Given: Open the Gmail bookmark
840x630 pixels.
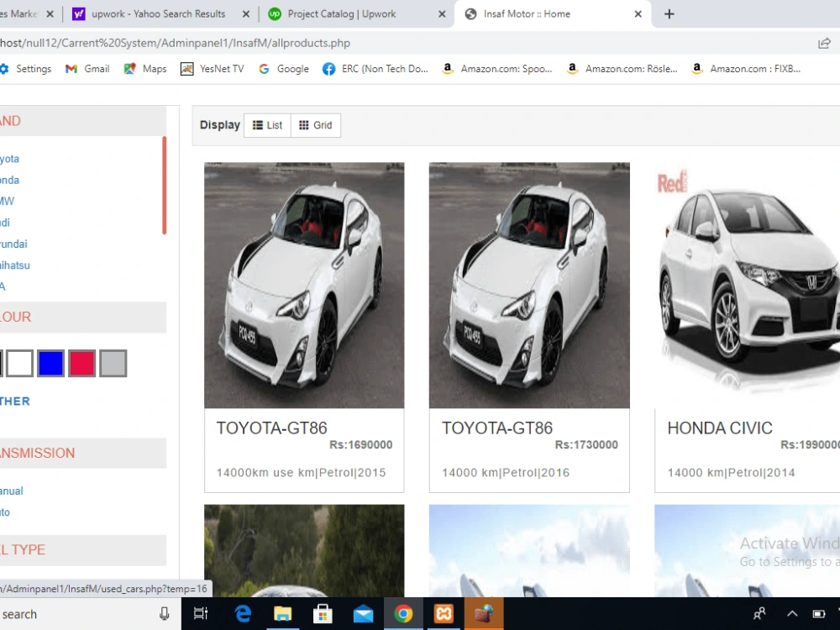Looking at the screenshot, I should pyautogui.click(x=87, y=69).
